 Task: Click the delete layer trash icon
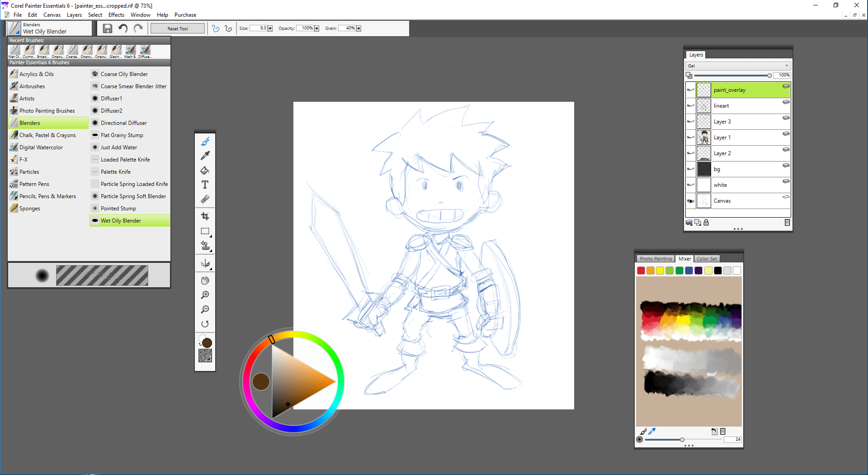coord(787,222)
